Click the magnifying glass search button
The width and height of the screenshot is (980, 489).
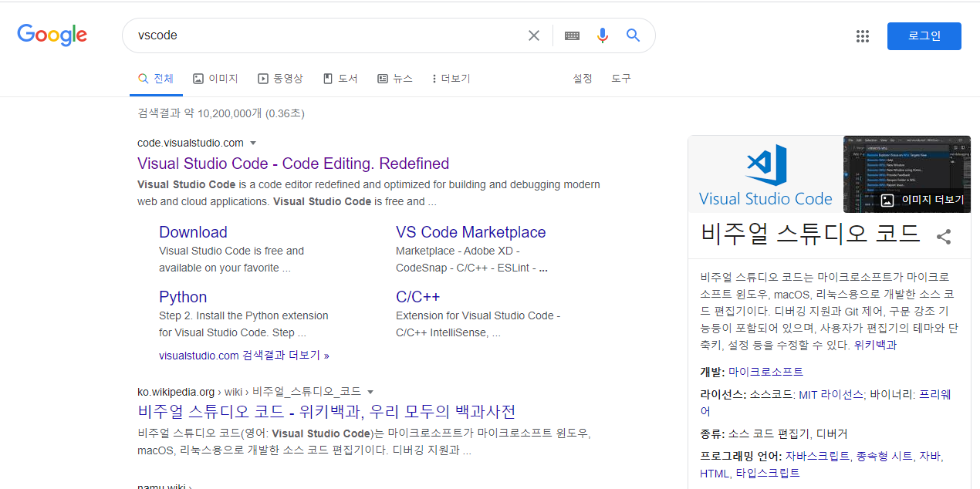[x=634, y=35]
